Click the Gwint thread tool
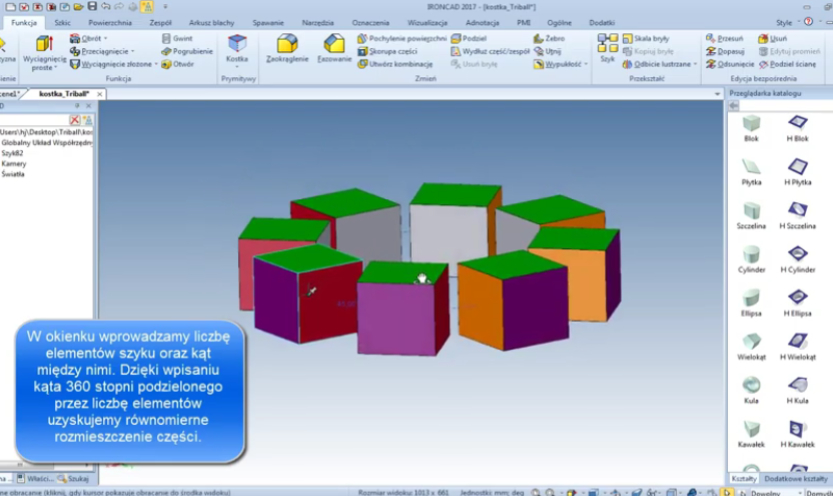 point(176,38)
